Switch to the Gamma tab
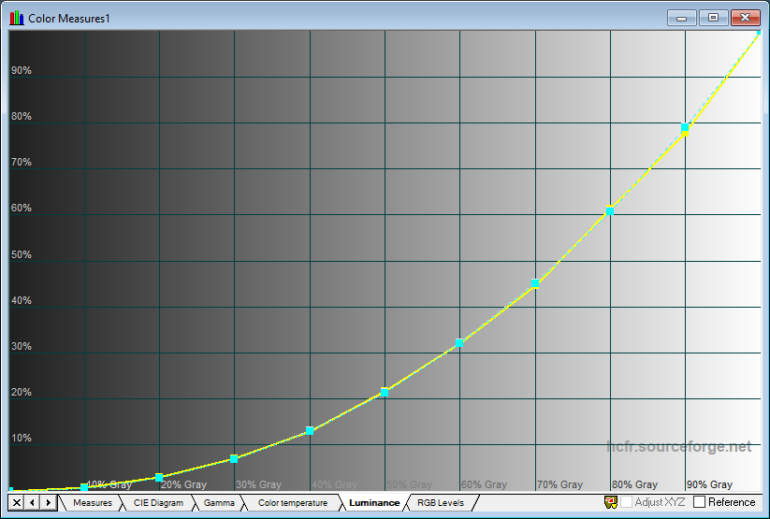The height and width of the screenshot is (519, 770). (219, 503)
